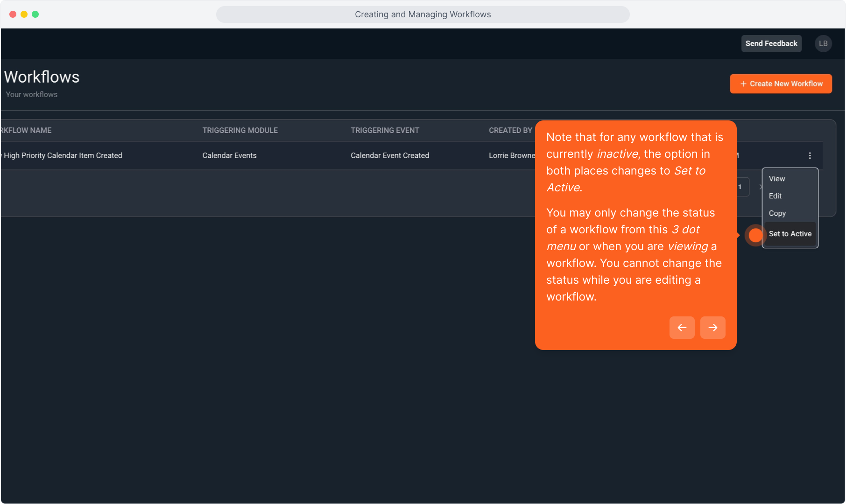846x504 pixels.
Task: Choose Edit in the workflow menu
Action: pos(775,196)
